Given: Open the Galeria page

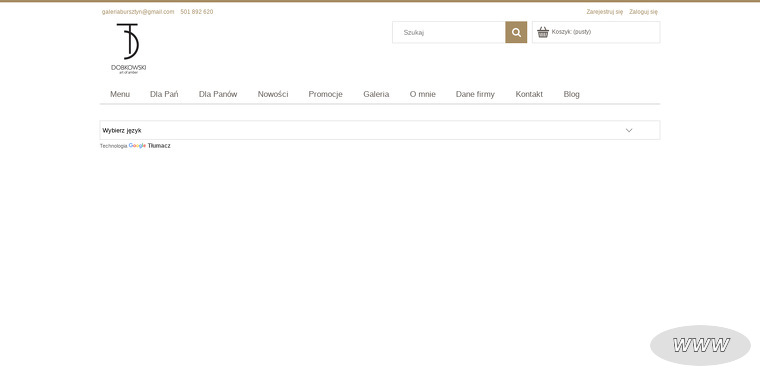Looking at the screenshot, I should 376,94.
